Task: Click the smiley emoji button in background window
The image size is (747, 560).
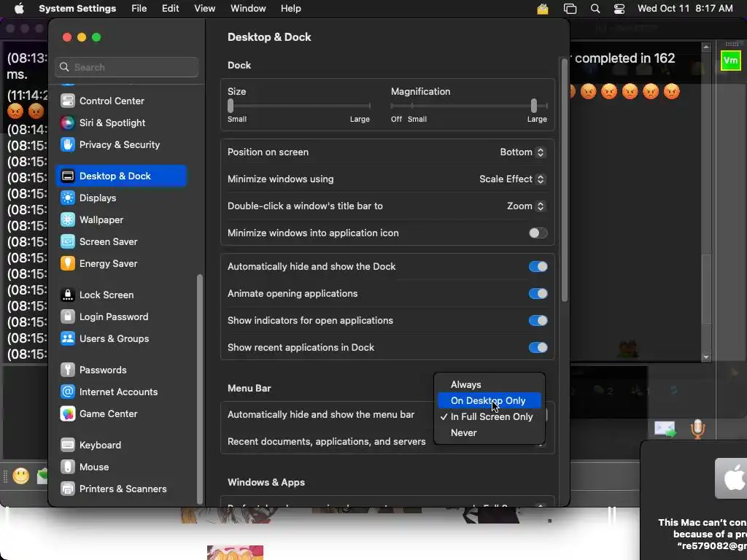Action: point(21,476)
